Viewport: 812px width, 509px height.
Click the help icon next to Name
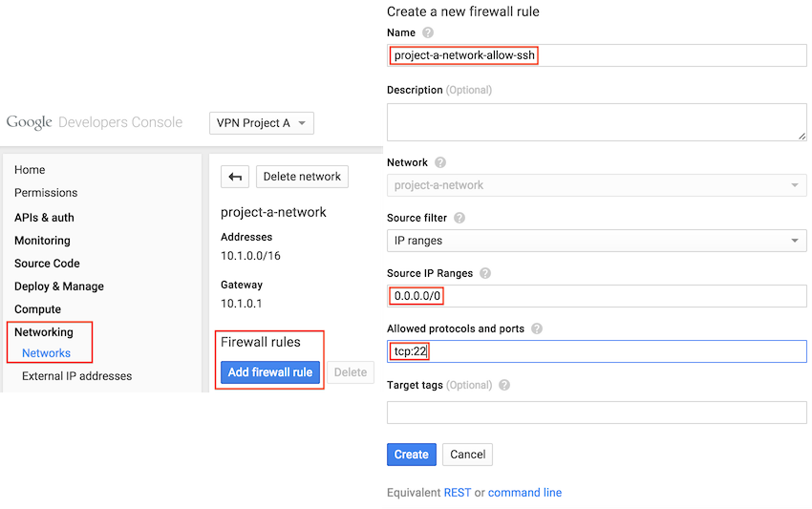[428, 33]
